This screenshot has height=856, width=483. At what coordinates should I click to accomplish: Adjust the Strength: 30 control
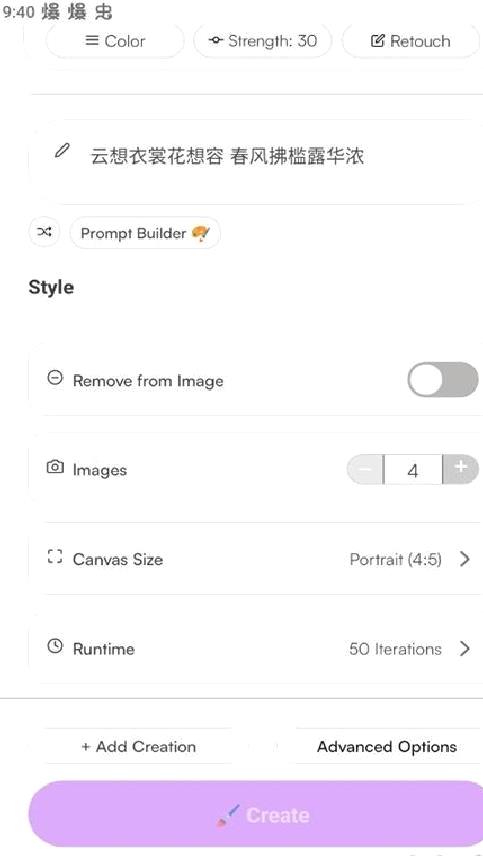click(263, 41)
